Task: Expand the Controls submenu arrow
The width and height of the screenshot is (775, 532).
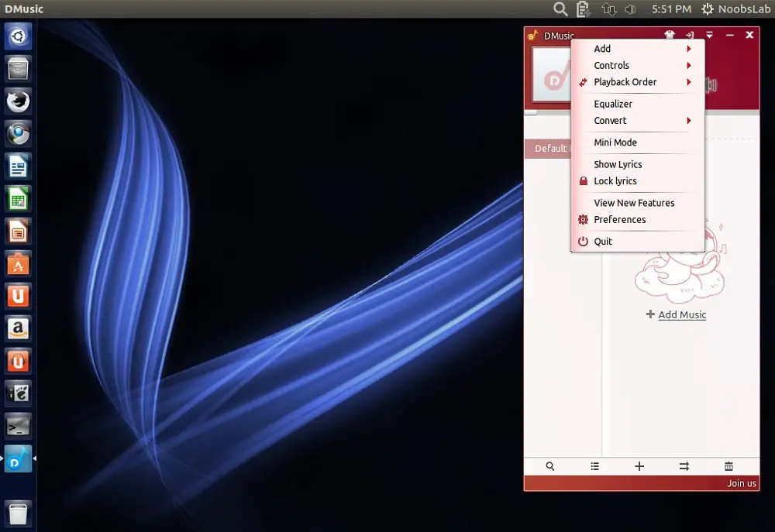Action: click(688, 65)
